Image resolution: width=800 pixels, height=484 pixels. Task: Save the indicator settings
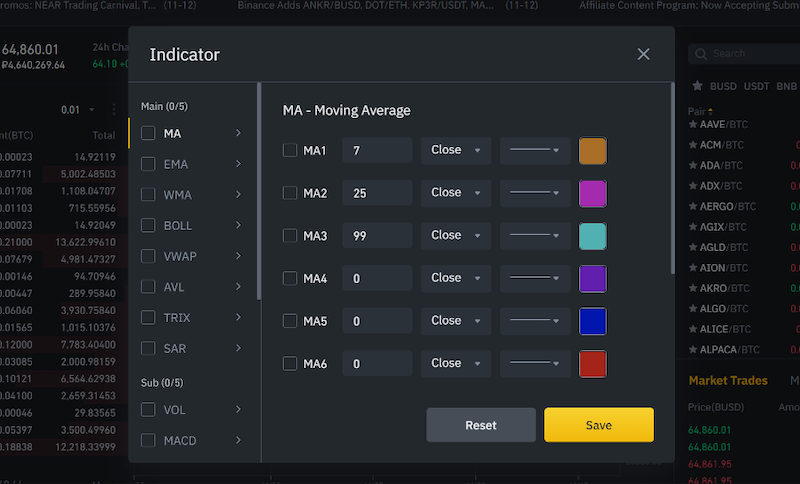[599, 425]
